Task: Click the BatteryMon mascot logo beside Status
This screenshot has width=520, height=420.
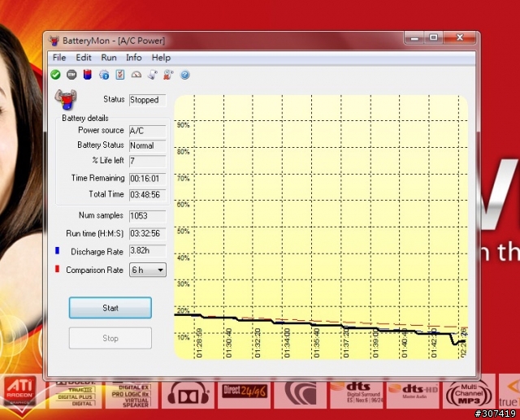Action: [x=66, y=99]
